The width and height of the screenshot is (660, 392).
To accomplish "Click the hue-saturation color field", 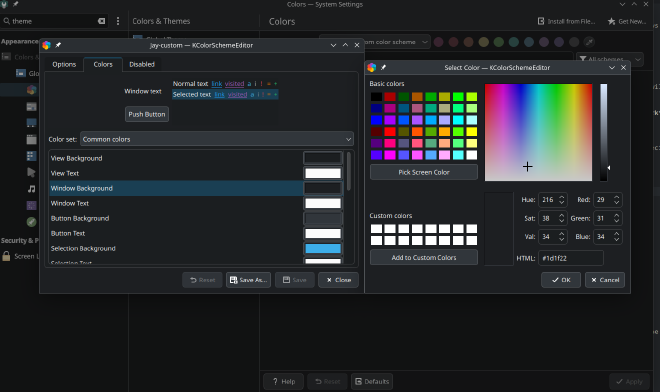I will (538, 132).
